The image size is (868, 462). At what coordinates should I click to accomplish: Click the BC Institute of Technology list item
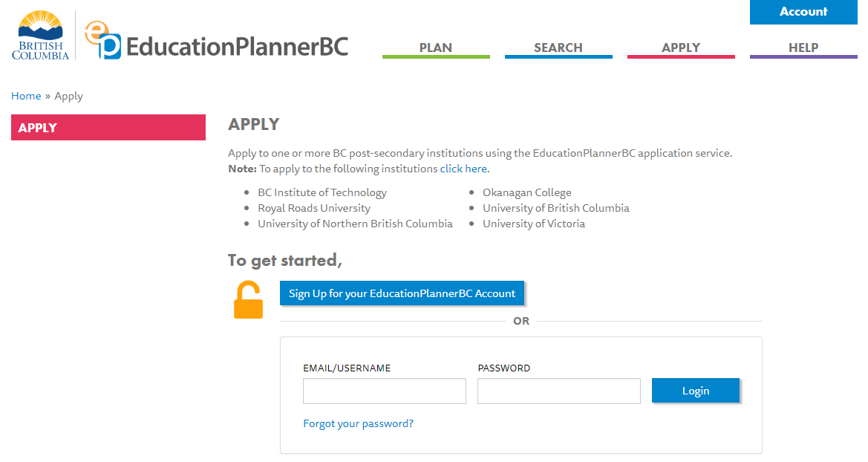point(322,192)
